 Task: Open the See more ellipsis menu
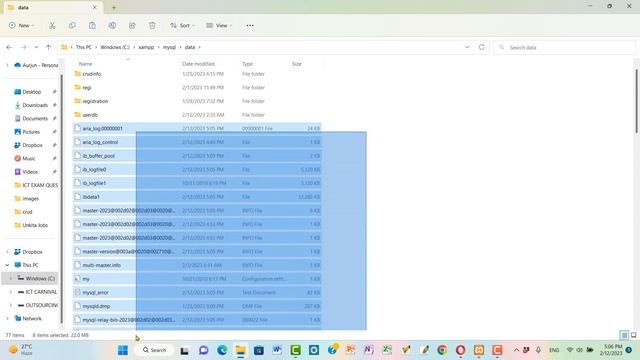tap(250, 25)
